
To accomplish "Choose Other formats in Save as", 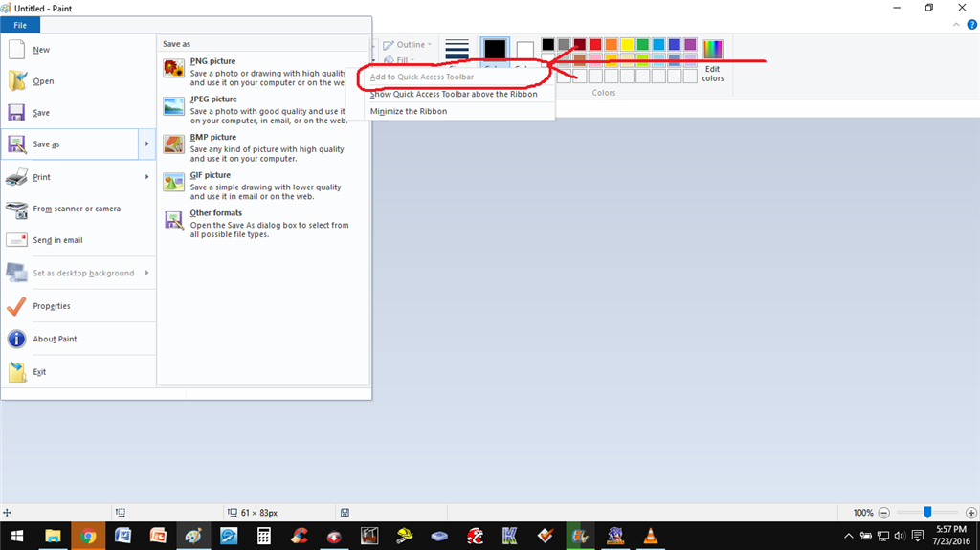I will pos(262,224).
